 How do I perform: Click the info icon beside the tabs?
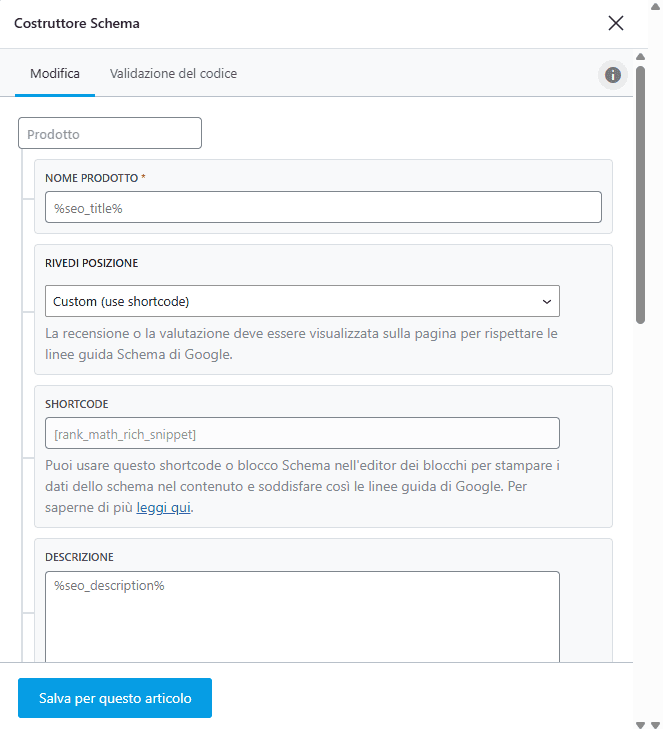(x=613, y=75)
